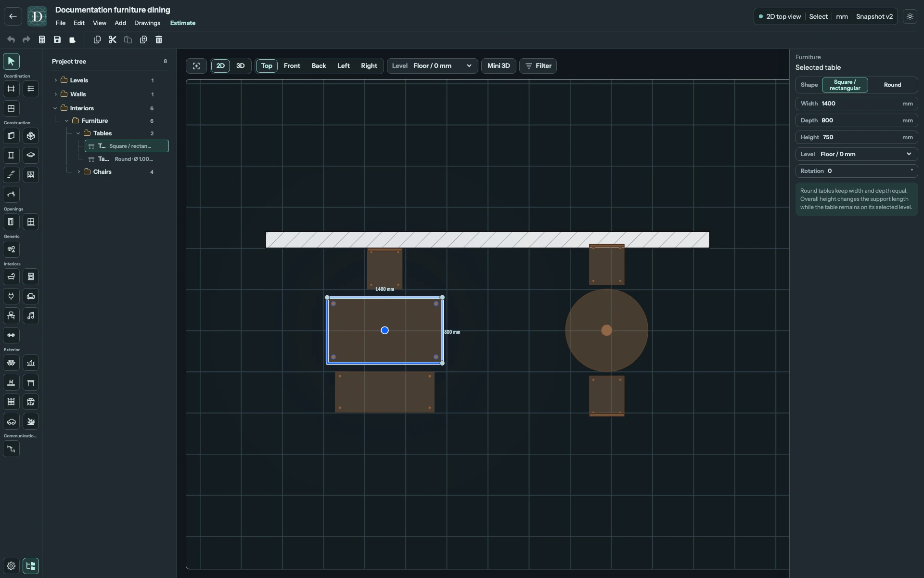The image size is (924, 578).
Task: Choose the electrical plug tool
Action: coord(11,296)
